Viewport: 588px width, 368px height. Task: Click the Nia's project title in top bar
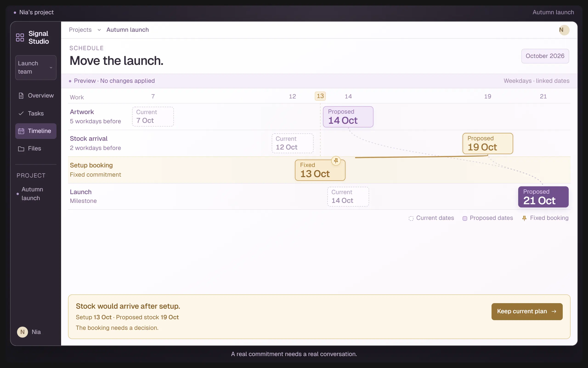[37, 12]
